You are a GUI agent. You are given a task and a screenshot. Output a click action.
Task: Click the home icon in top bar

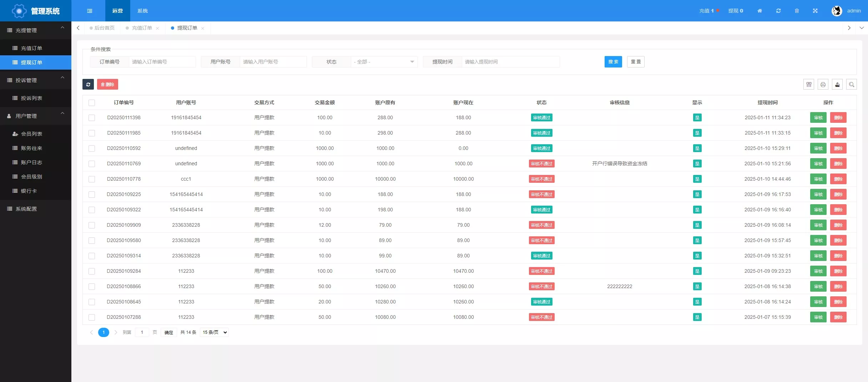[x=759, y=11]
